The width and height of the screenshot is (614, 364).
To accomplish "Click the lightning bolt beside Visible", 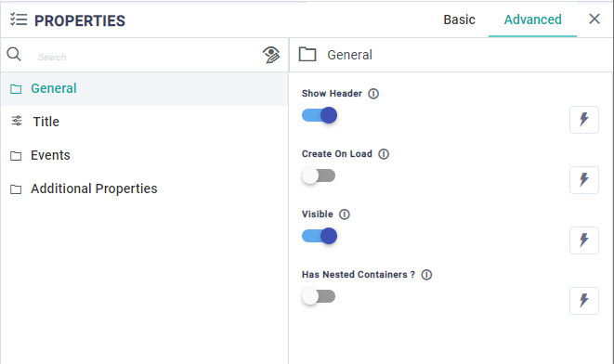I will coord(584,240).
